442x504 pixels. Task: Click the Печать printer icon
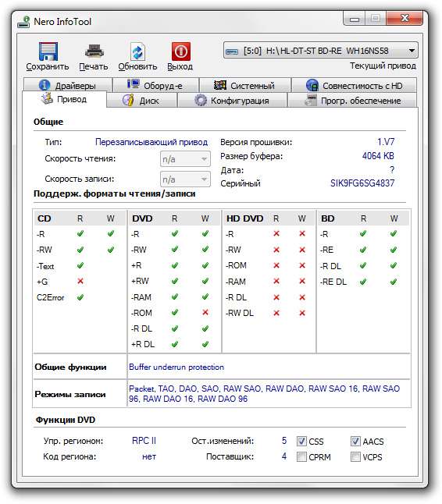[x=94, y=51]
